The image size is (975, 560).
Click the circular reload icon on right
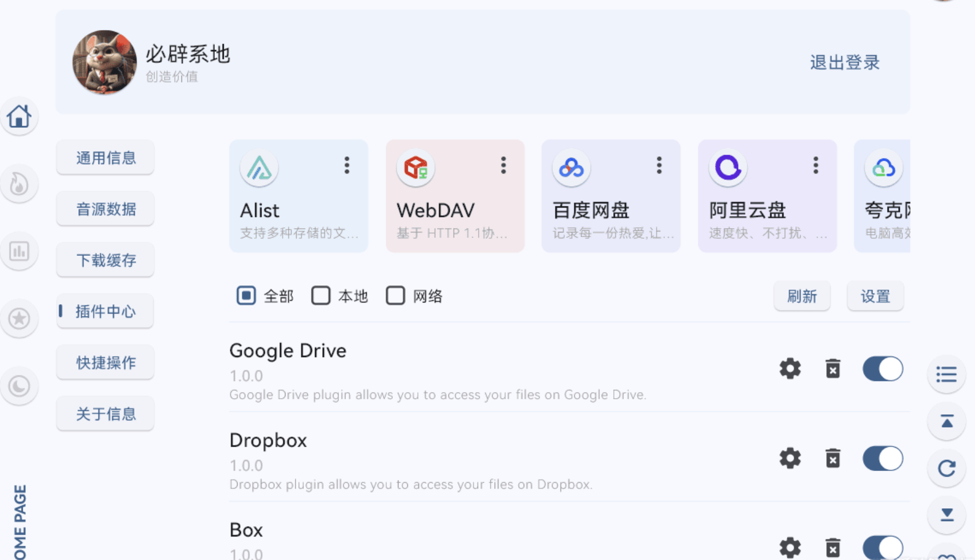(x=947, y=468)
